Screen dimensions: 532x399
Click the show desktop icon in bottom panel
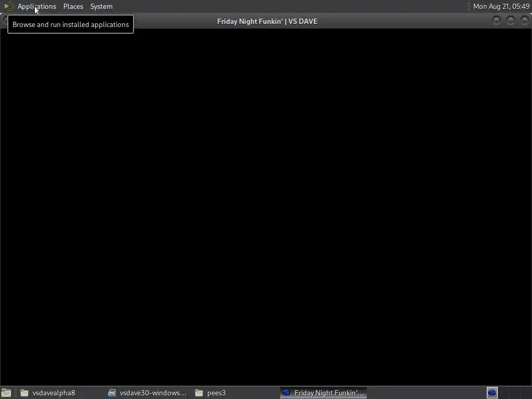[6, 393]
